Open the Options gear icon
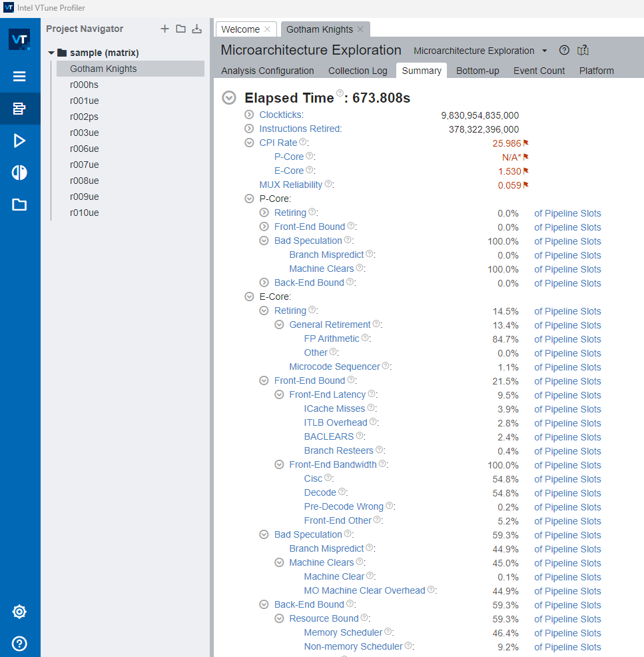Viewport: 644px width, 657px height. click(x=19, y=612)
